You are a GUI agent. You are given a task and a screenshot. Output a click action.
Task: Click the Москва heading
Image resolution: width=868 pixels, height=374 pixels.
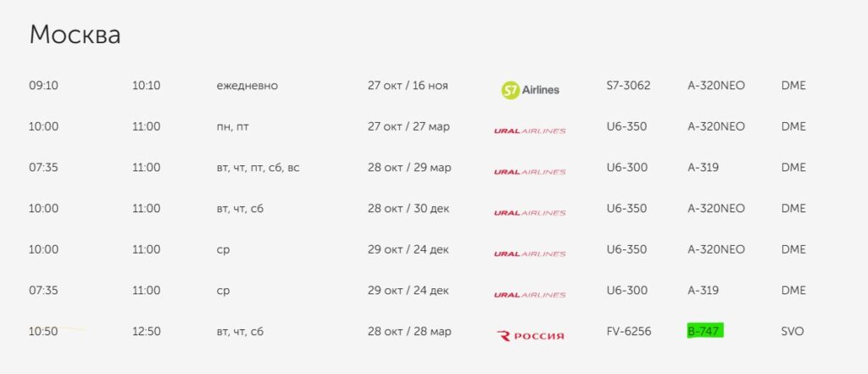tap(75, 35)
